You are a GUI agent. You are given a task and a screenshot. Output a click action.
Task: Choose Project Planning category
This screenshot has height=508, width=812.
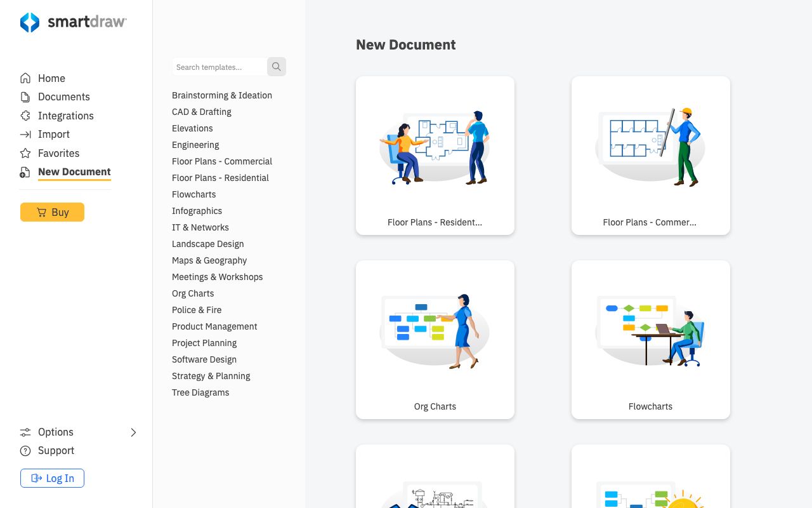(204, 343)
